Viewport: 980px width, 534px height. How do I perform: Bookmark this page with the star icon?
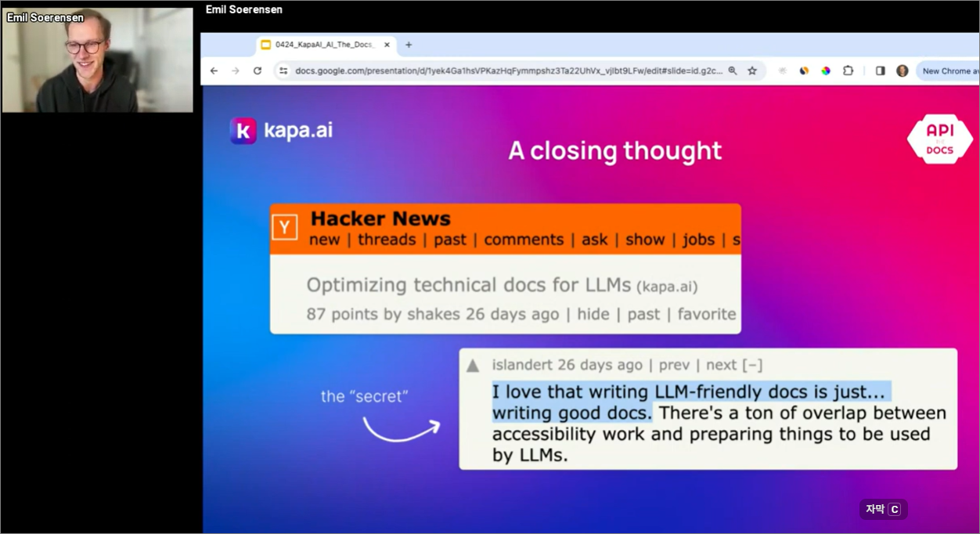pyautogui.click(x=752, y=70)
